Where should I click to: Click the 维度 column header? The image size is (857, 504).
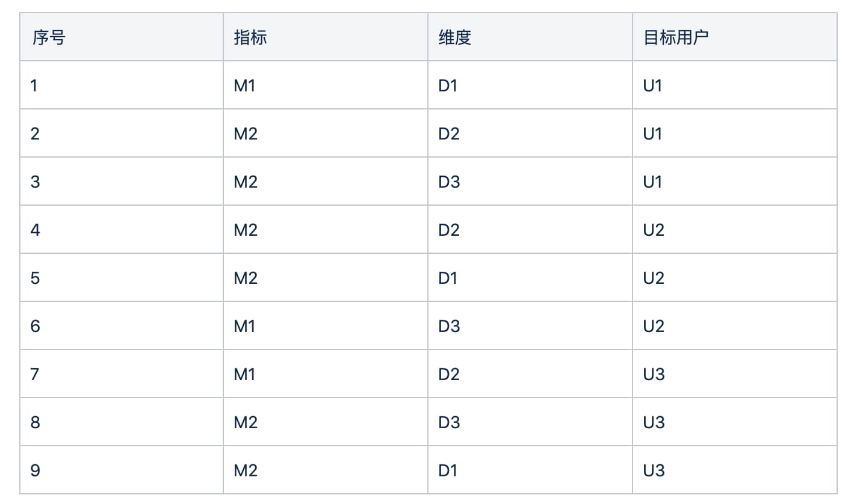point(454,37)
